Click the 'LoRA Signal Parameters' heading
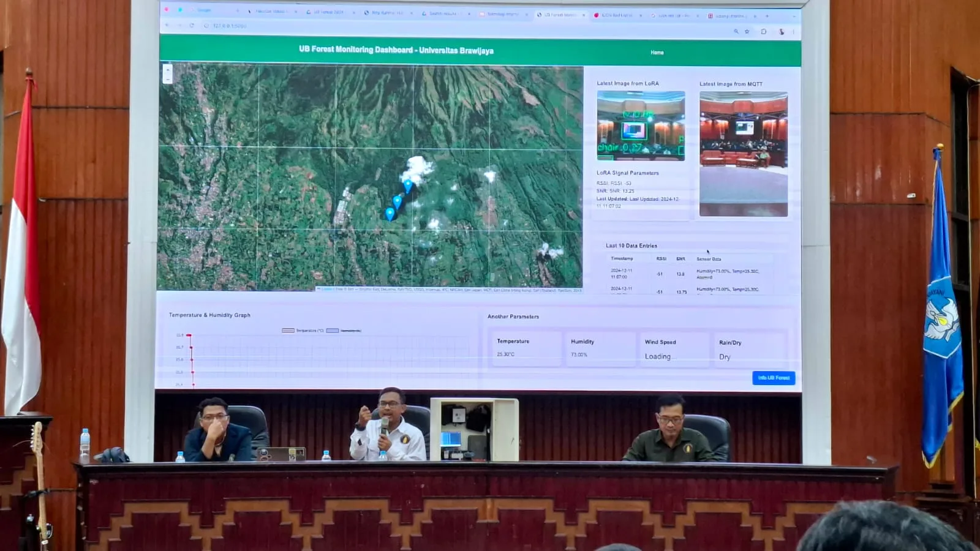 (628, 173)
